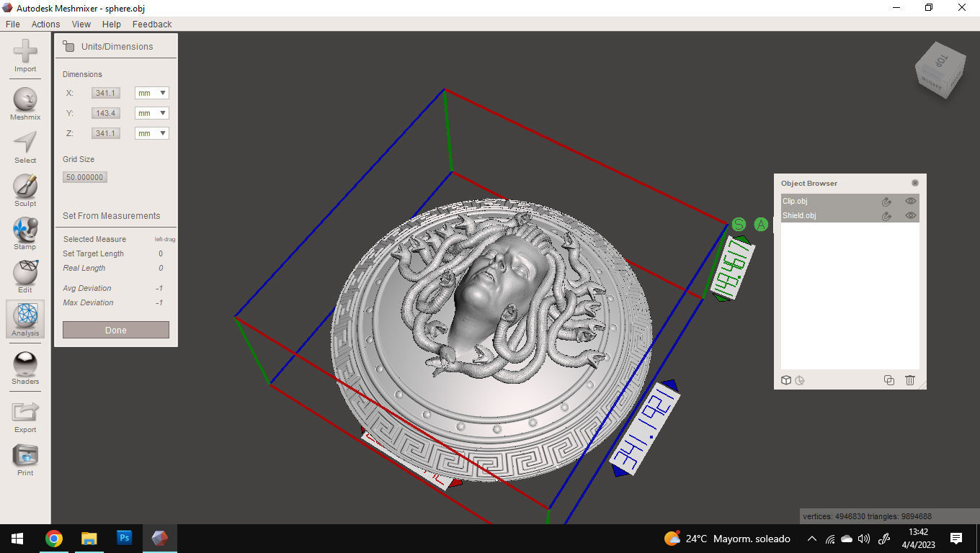
Task: Click the 143.4617 dimension label in viewport
Action: [733, 269]
